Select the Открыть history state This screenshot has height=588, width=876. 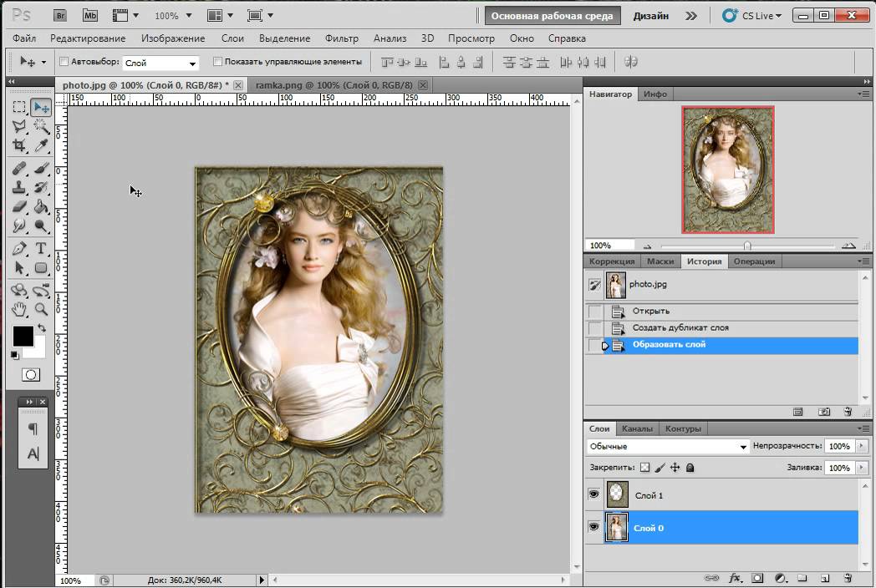[x=651, y=311]
